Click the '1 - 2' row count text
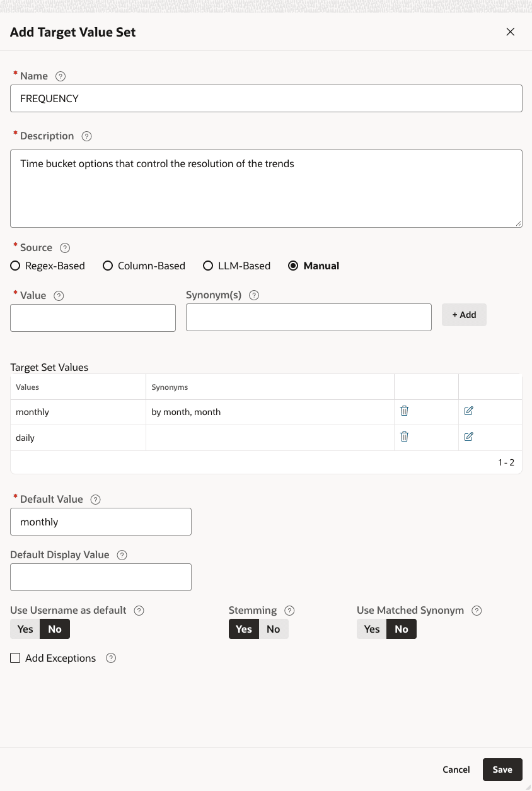 coord(506,462)
